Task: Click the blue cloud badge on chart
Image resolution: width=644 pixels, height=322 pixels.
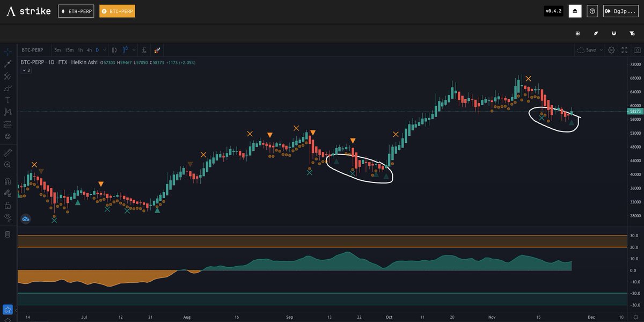Action: point(26,218)
